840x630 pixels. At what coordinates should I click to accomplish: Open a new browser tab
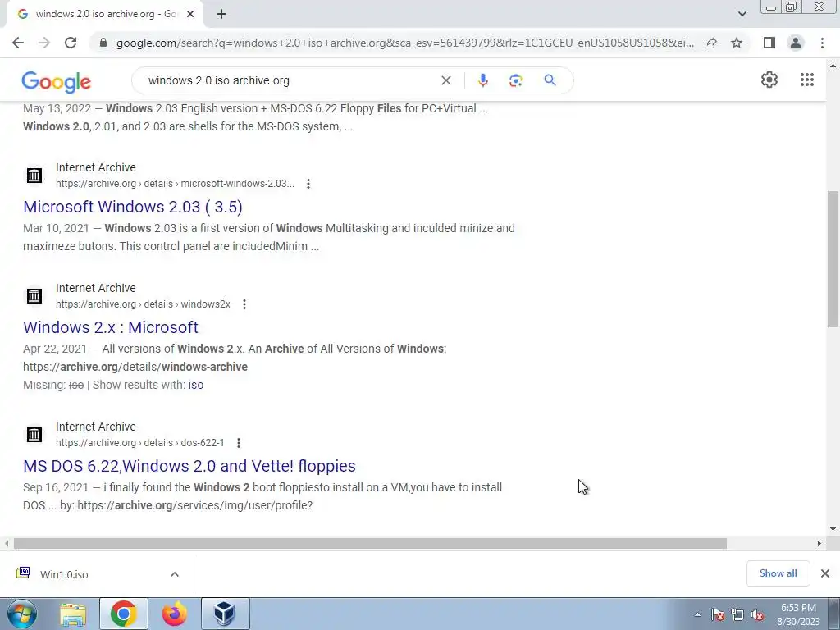(221, 15)
